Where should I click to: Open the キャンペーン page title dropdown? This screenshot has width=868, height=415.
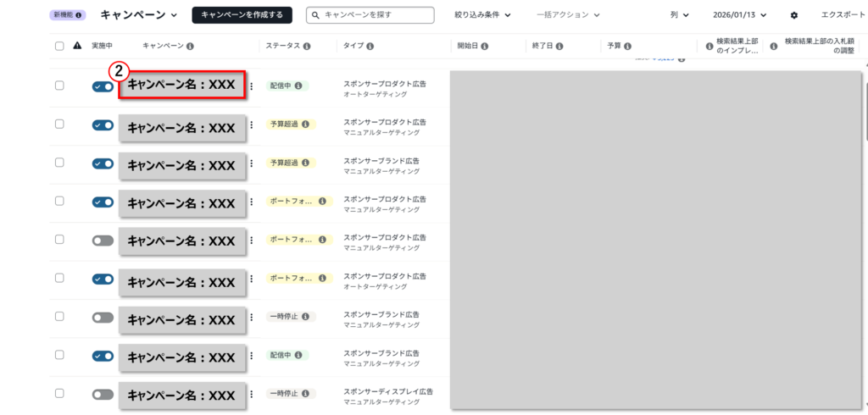coord(138,15)
